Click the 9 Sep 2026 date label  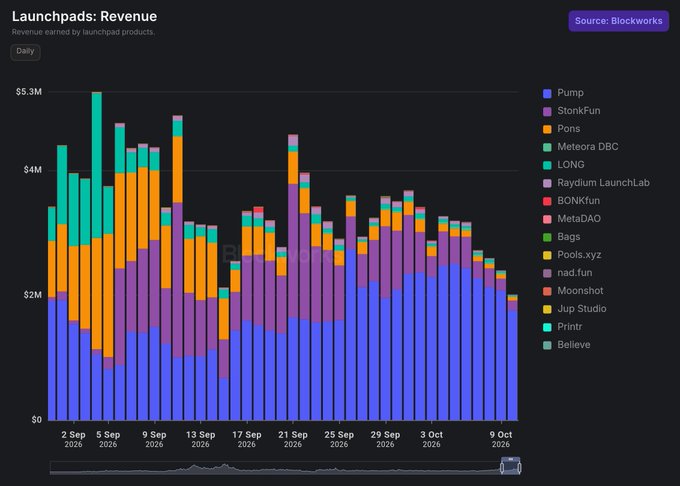pos(154,439)
